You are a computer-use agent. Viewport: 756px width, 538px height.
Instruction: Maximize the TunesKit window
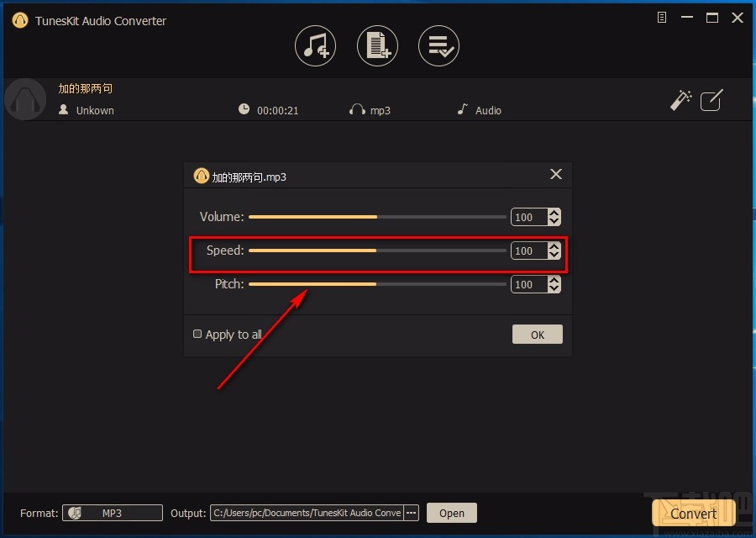pyautogui.click(x=712, y=18)
